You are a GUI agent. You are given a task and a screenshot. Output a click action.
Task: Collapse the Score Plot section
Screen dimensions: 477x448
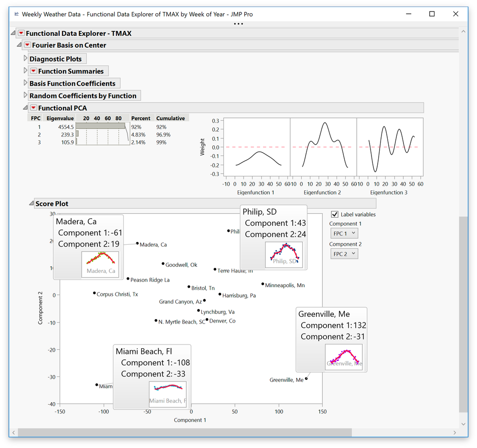click(32, 203)
